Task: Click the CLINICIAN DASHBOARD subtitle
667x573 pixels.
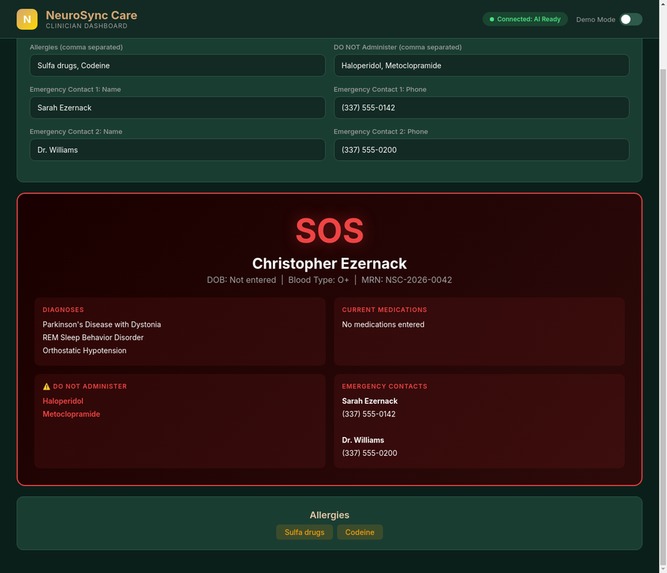Action: click(x=86, y=26)
